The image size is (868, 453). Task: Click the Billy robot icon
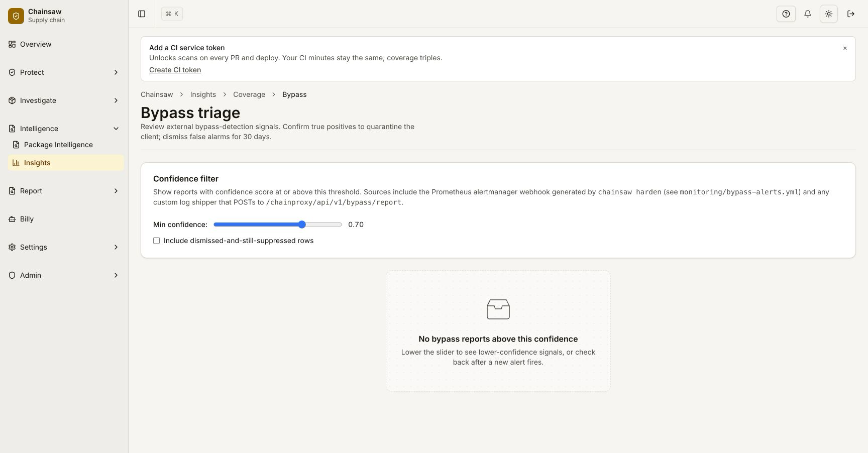[x=12, y=219]
